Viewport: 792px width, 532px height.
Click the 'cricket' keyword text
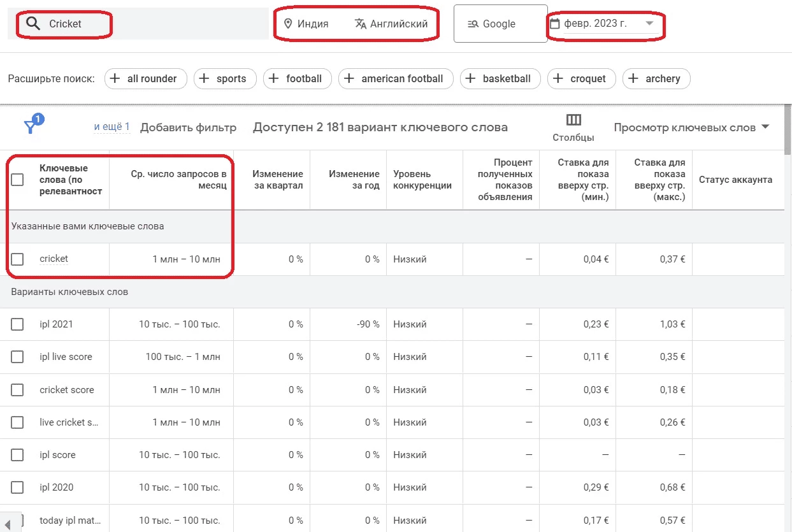(x=54, y=259)
